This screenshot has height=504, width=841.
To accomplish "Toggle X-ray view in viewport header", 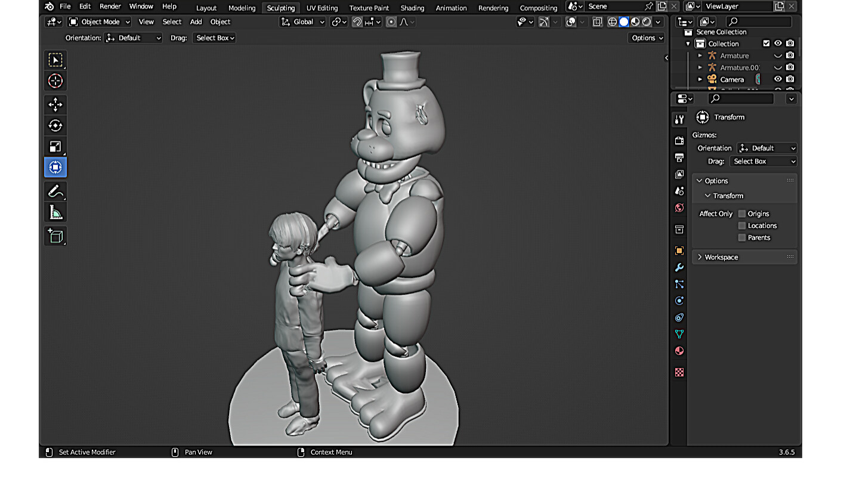I will pos(597,22).
